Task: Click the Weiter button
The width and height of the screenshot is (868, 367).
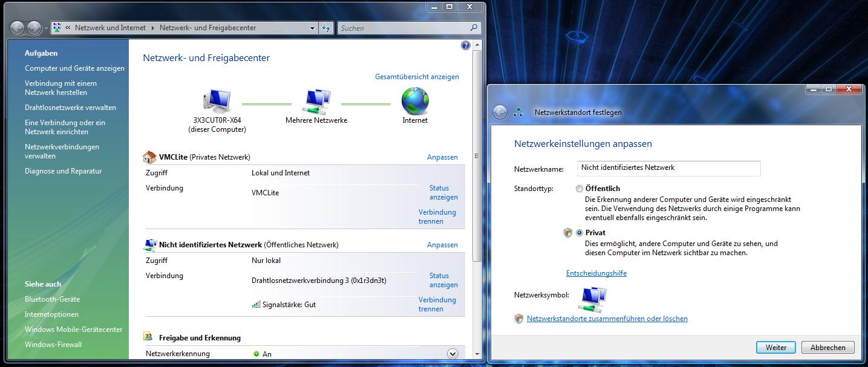Action: (776, 348)
